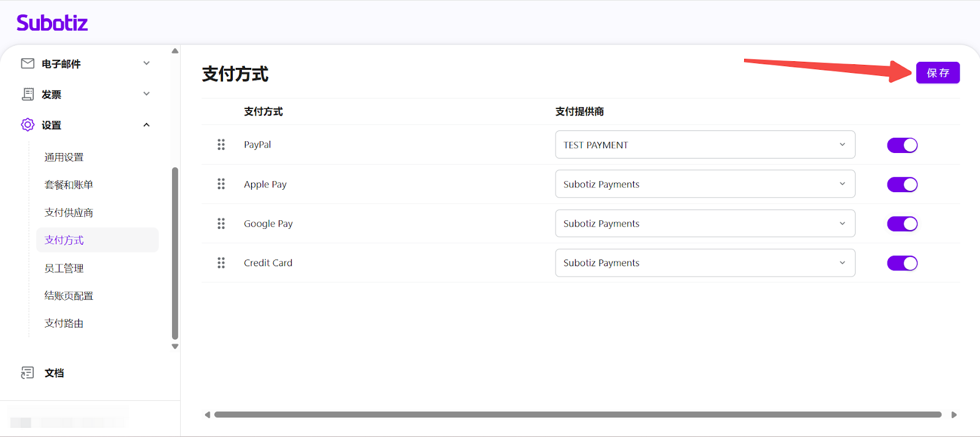Click the document icon beside 文档
Image resolution: width=980 pixels, height=437 pixels.
(28, 373)
